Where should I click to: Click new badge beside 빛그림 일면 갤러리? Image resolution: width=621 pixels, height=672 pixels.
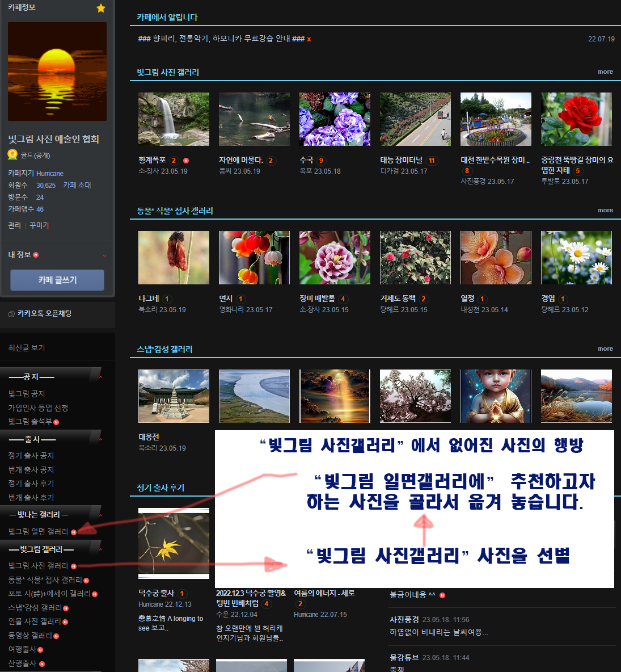pos(74,532)
